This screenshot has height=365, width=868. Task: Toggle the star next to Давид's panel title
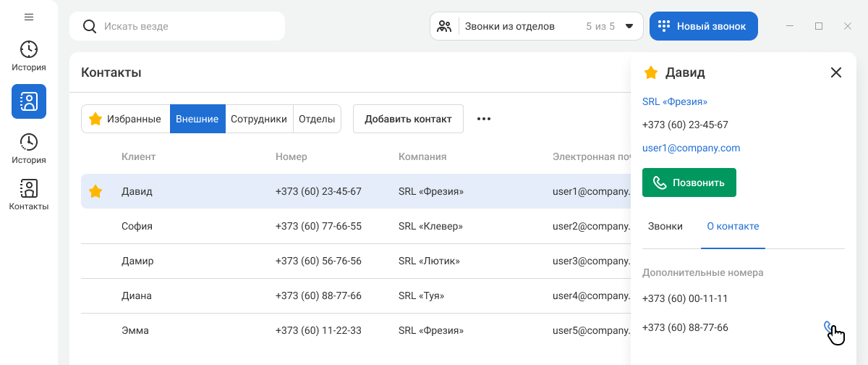coord(651,72)
